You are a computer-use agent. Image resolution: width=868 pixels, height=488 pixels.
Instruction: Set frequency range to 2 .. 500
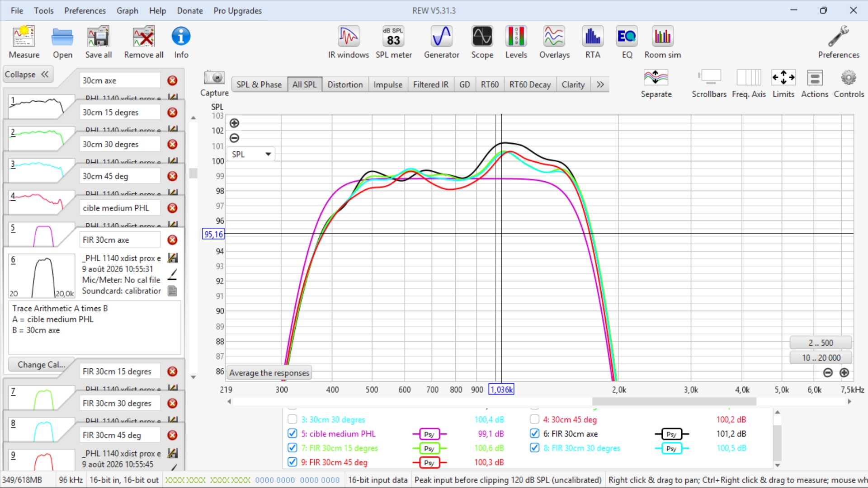(x=821, y=343)
